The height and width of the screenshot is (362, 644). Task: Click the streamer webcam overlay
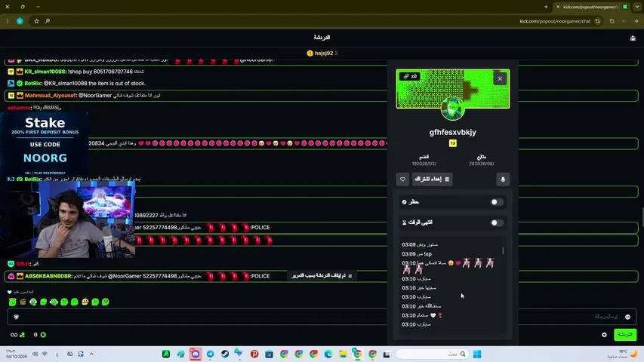click(x=68, y=220)
